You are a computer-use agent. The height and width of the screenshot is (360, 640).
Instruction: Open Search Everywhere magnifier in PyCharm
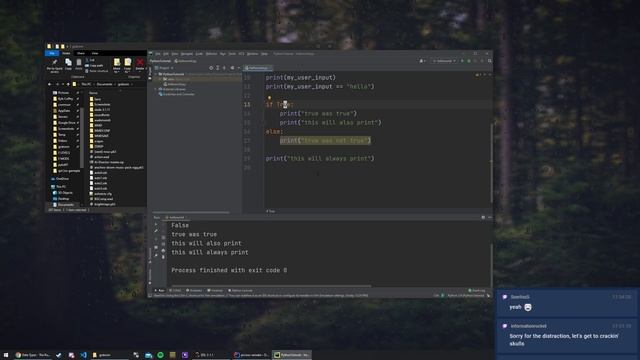[489, 61]
